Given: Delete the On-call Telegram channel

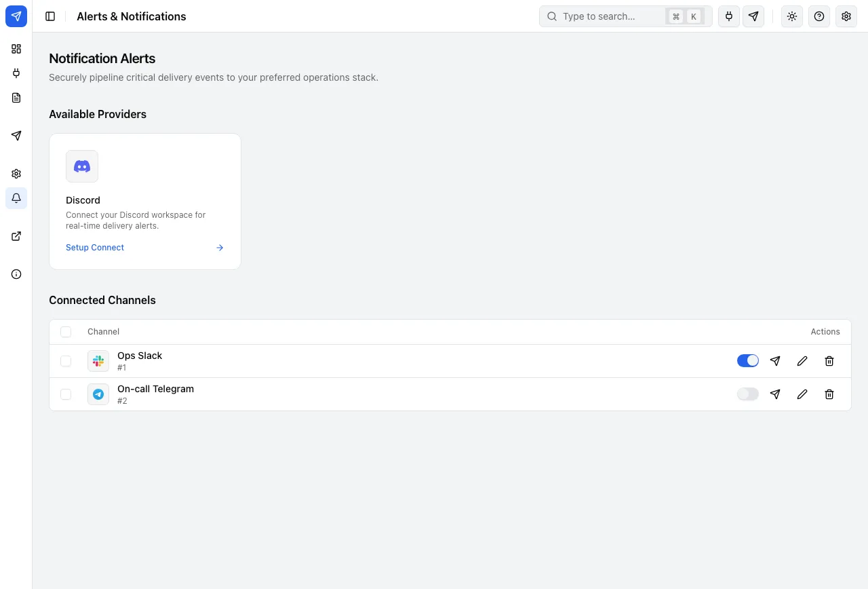Looking at the screenshot, I should [829, 394].
